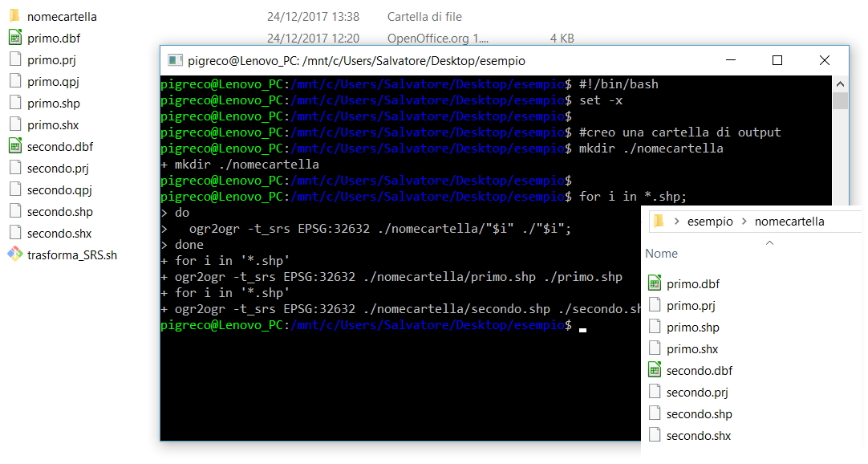Select secondo.dbf icon in nomecartella panel
The image size is (868, 464).
click(654, 370)
